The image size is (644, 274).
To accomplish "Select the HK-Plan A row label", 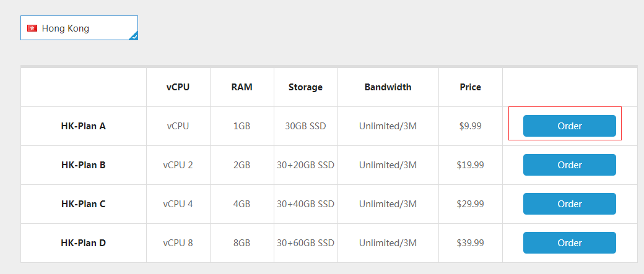I will coord(84,126).
